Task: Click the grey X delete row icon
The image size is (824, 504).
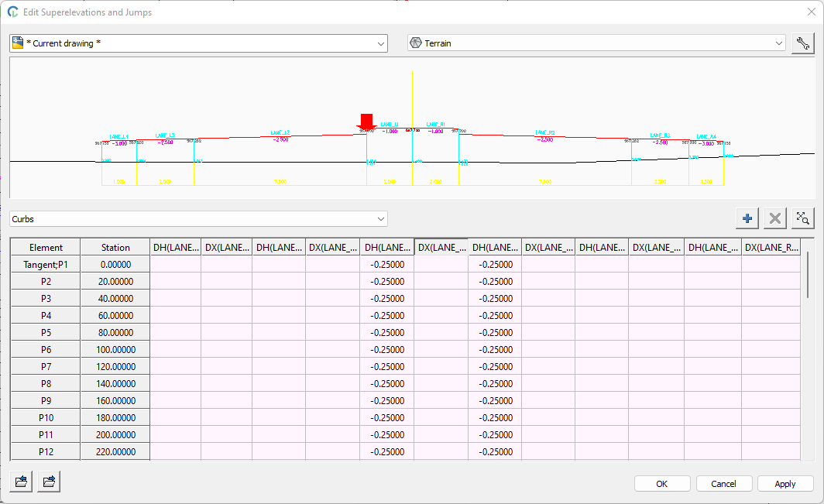Action: [x=774, y=219]
